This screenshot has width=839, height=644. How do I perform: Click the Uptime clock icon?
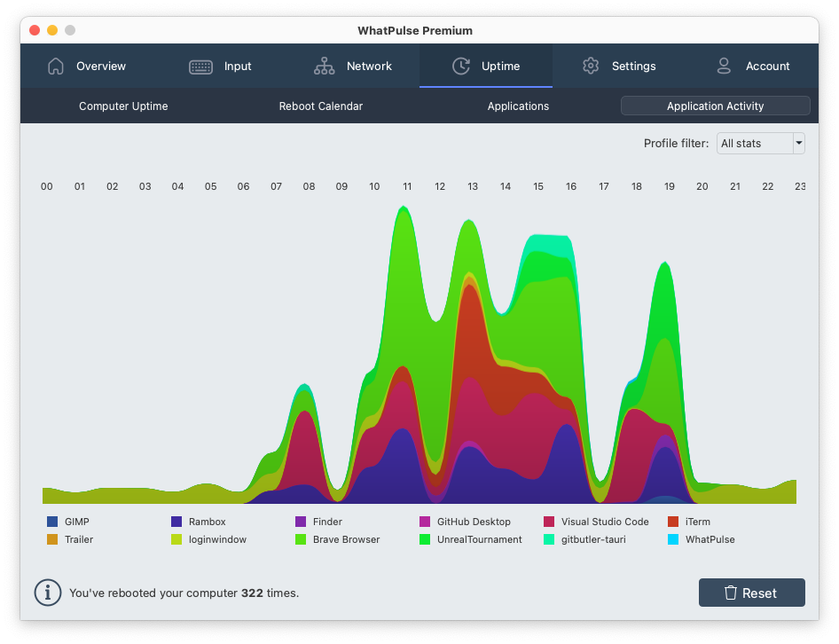click(x=460, y=66)
